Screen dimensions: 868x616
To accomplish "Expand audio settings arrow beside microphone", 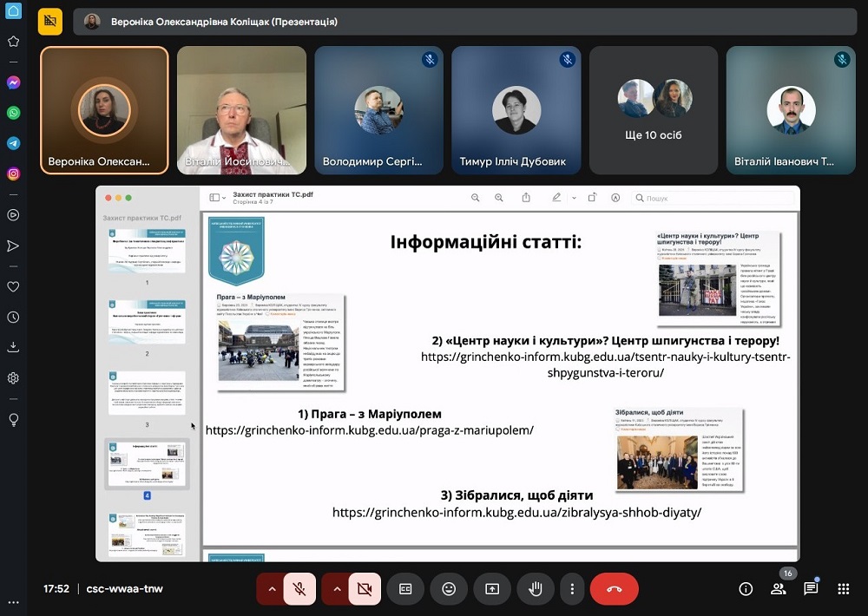I will 272,589.
